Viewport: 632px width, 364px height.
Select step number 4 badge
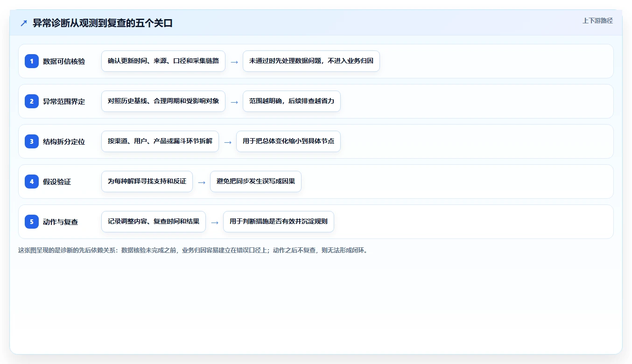32,182
